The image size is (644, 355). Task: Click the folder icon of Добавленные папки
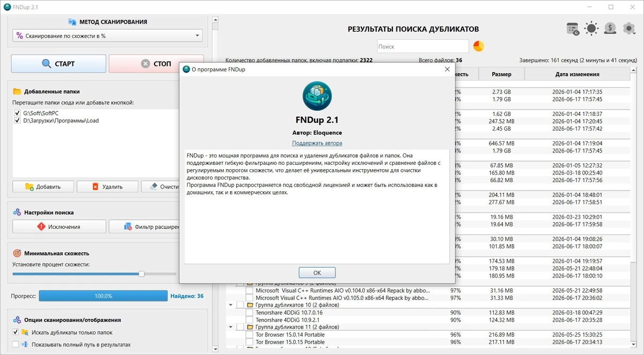[17, 91]
